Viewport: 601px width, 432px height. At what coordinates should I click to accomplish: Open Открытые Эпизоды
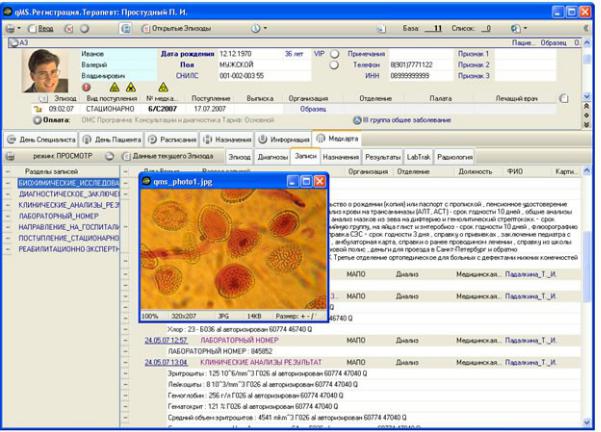(177, 29)
